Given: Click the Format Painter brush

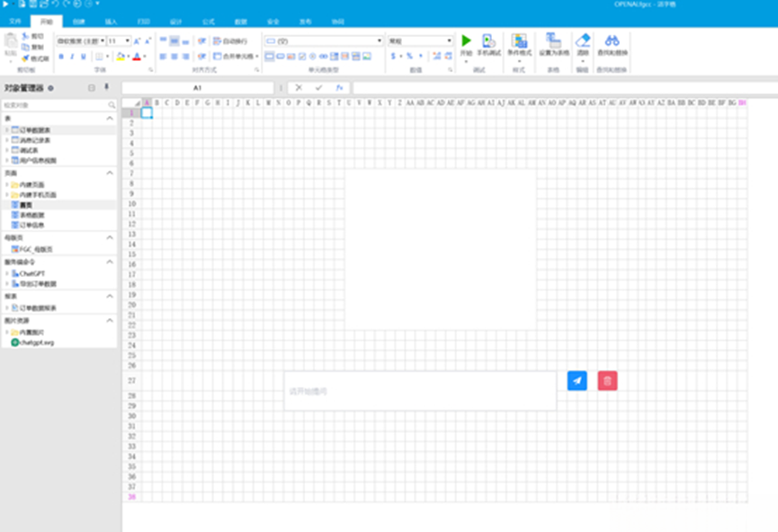Looking at the screenshot, I should [35, 58].
